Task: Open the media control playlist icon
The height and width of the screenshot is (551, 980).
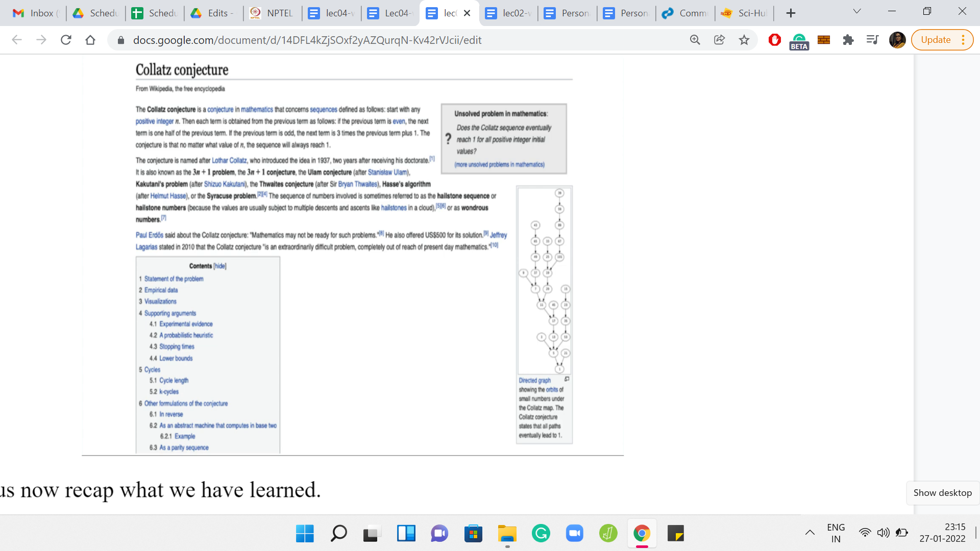Action: (x=872, y=40)
